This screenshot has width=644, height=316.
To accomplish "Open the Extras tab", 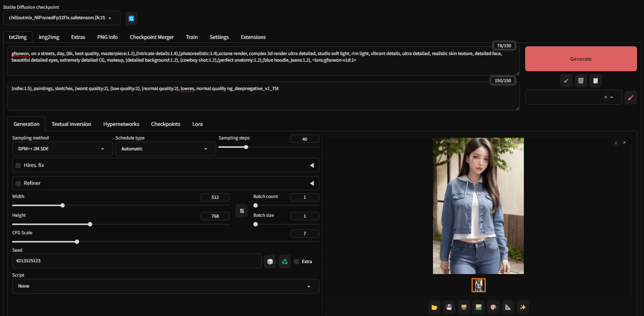I will coord(78,37).
